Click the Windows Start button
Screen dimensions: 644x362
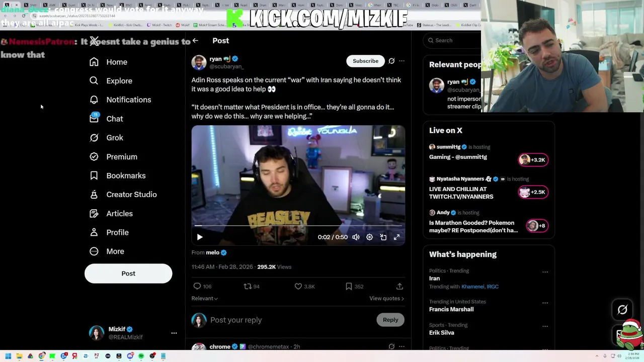click(x=8, y=356)
